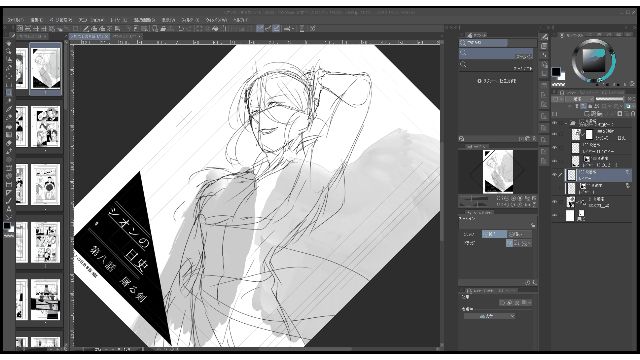Select the Eraser tool in the tool palette
The image size is (640, 360).
pos(9,143)
